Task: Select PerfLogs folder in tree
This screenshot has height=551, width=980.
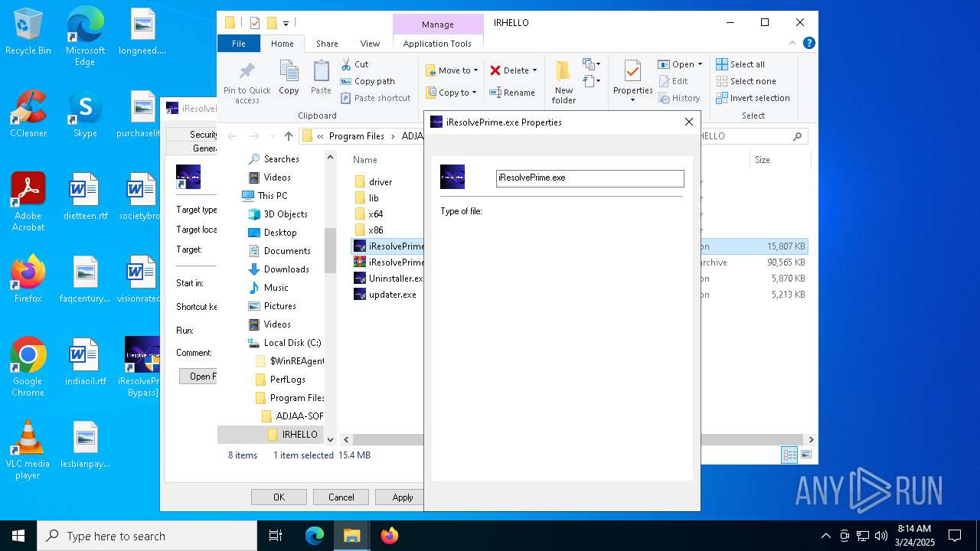Action: tap(287, 380)
